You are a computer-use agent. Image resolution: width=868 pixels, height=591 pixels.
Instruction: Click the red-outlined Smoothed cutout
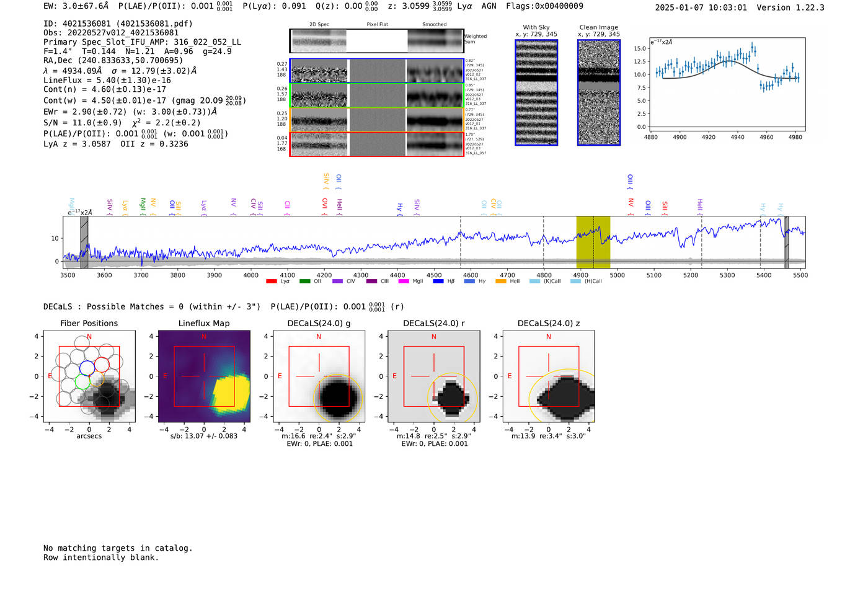(x=435, y=144)
